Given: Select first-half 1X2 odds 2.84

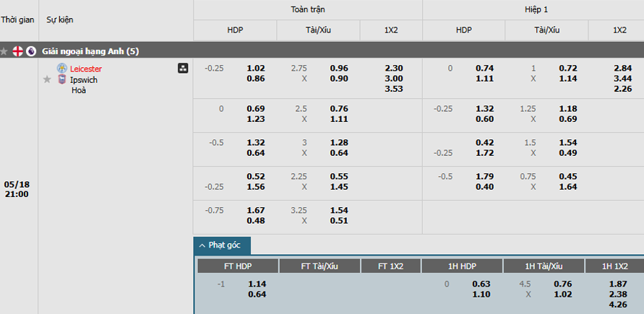Looking at the screenshot, I should (623, 69).
